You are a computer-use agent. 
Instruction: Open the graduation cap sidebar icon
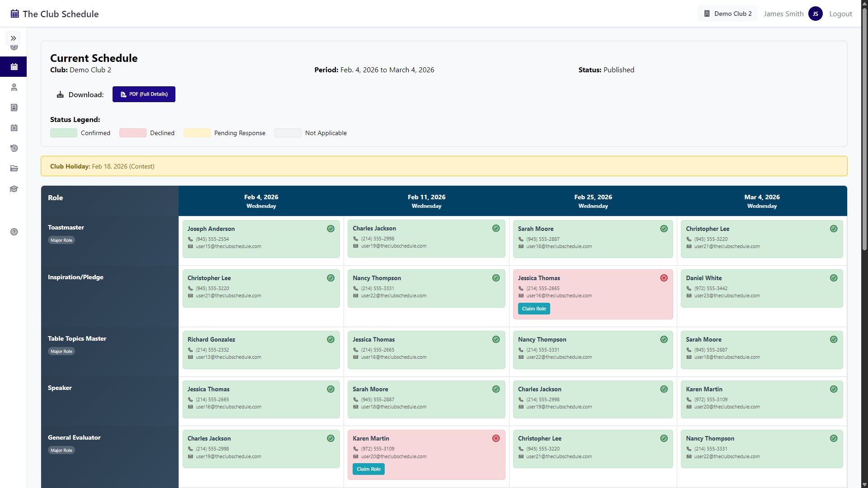click(x=14, y=189)
